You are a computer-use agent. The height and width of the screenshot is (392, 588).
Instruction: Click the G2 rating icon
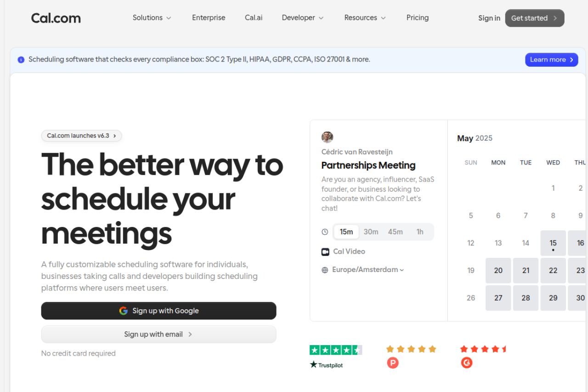coord(467,363)
